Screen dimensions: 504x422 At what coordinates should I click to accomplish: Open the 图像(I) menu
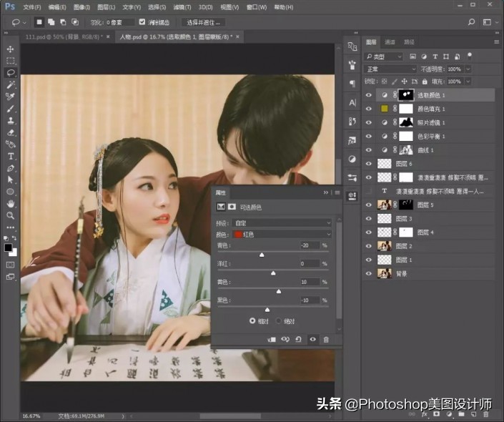[x=81, y=7]
